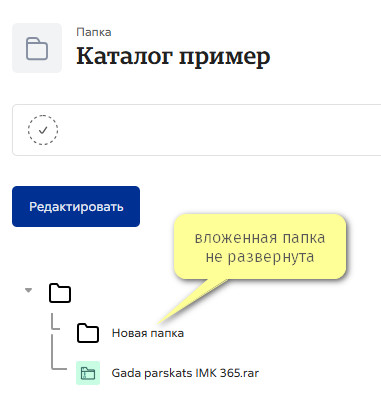Click the Папка label above the title

point(94,32)
